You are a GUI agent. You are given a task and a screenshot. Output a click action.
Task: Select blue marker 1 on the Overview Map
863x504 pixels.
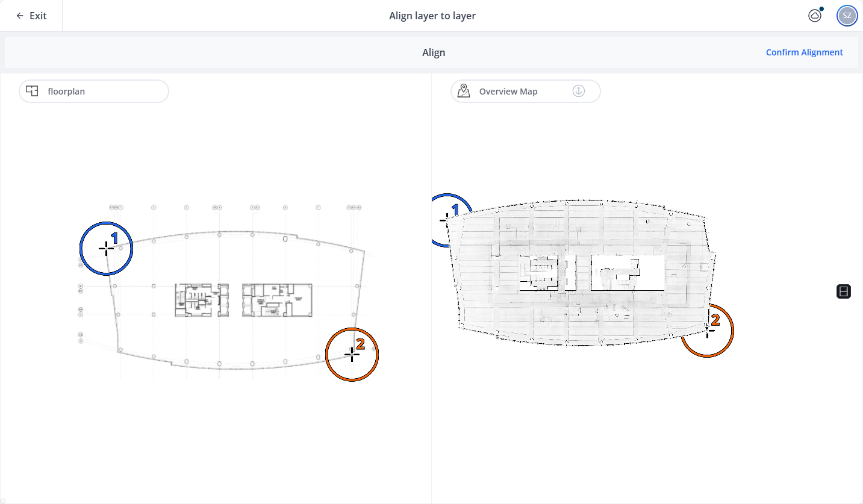point(447,220)
